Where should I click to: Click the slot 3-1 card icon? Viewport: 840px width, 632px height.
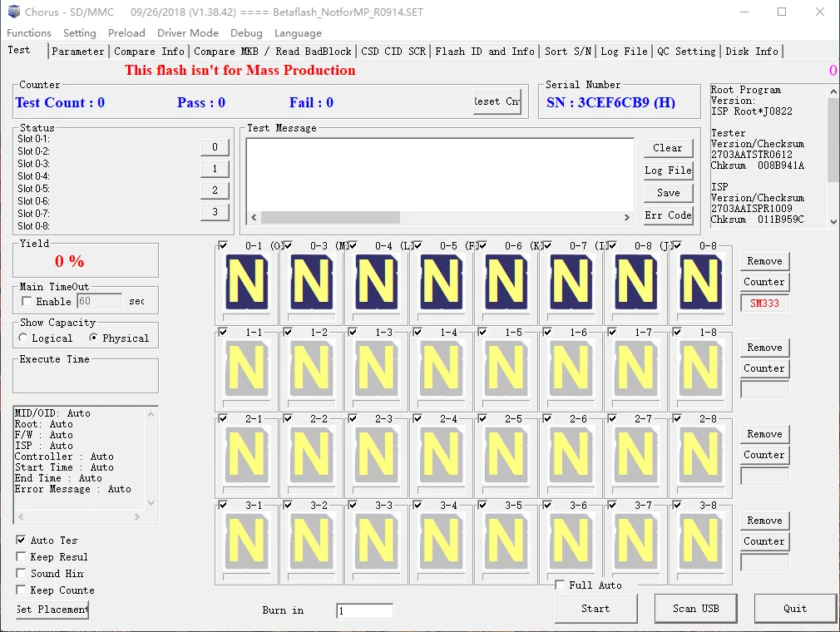tap(246, 541)
